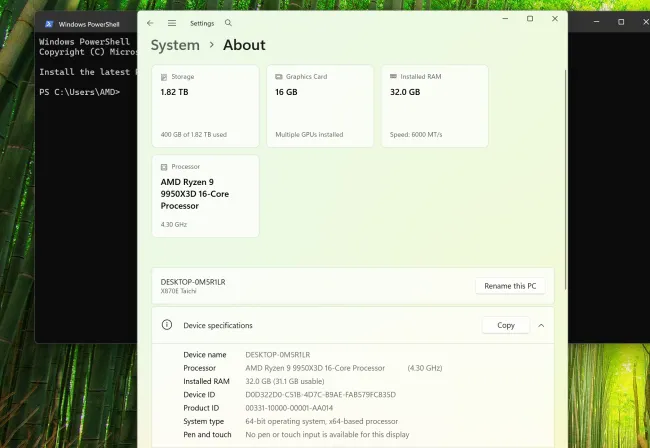This screenshot has height=448, width=650.
Task: Maximize the Settings window
Action: [x=530, y=19]
